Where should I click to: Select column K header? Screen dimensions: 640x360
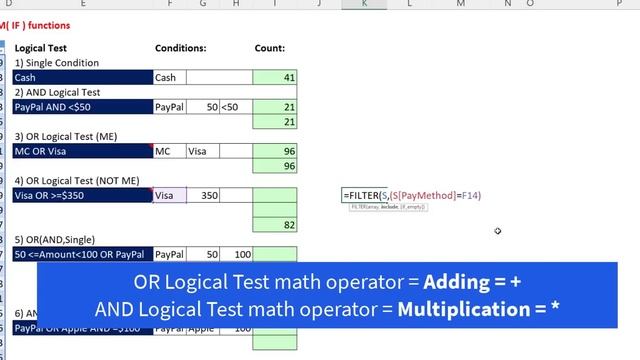[x=364, y=4]
